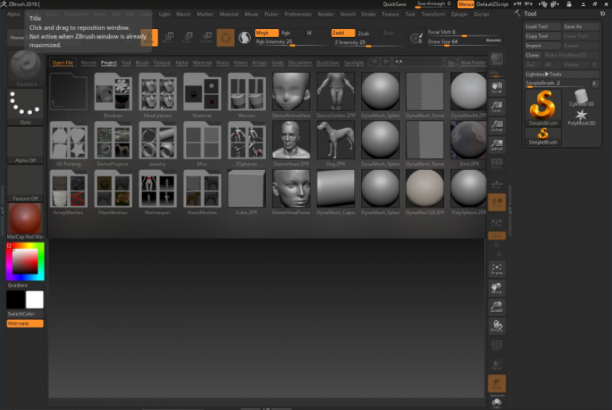This screenshot has height=410, width=612.
Task: Click the Load Tool button
Action: (x=543, y=26)
